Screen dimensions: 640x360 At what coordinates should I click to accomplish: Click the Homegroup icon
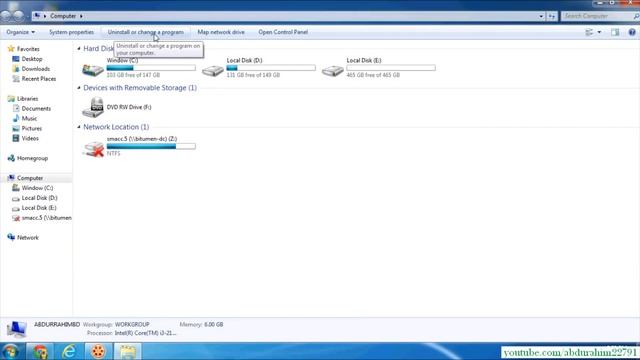point(11,158)
